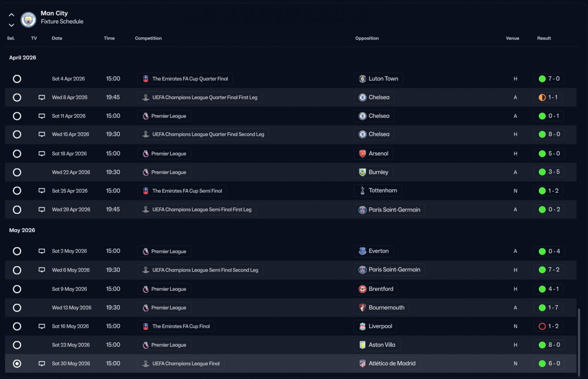This screenshot has width=588, height=379.
Task: Click the Atlético de Madrid club badge
Action: (362, 363)
